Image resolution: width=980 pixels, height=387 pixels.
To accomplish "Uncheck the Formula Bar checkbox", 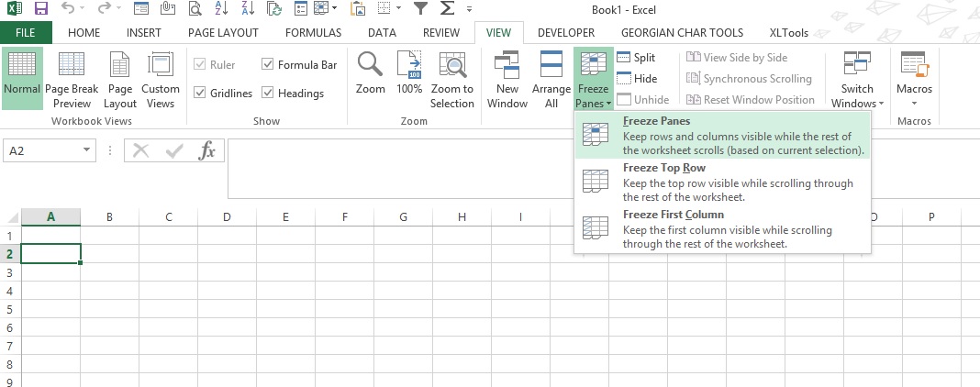I will [268, 64].
